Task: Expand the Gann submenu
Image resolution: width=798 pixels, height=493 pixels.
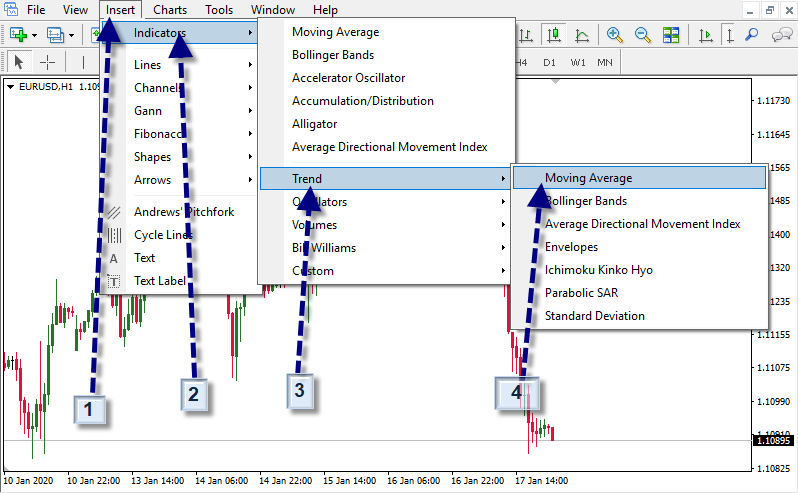Action: [181, 110]
